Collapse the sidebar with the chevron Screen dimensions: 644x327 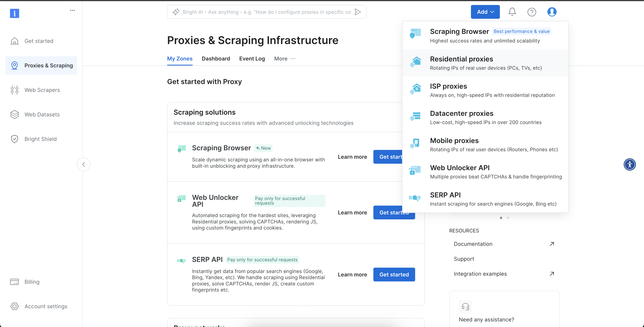click(x=84, y=164)
